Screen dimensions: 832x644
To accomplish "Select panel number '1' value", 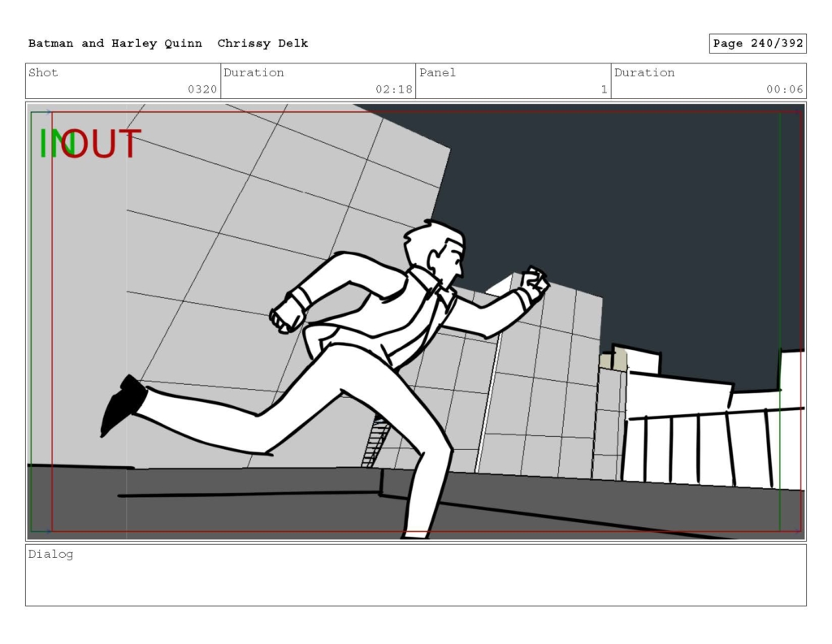I will point(604,89).
